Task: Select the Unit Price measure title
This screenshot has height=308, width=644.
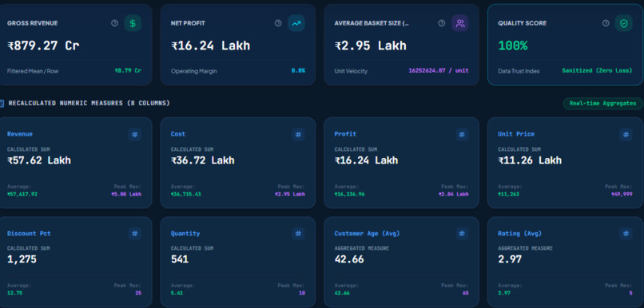Action: (x=516, y=134)
